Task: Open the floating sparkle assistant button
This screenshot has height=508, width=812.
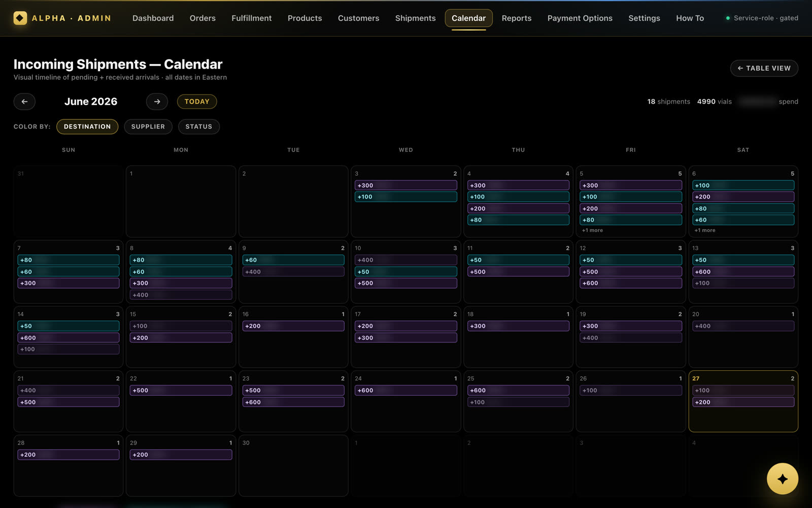Action: pyautogui.click(x=782, y=479)
